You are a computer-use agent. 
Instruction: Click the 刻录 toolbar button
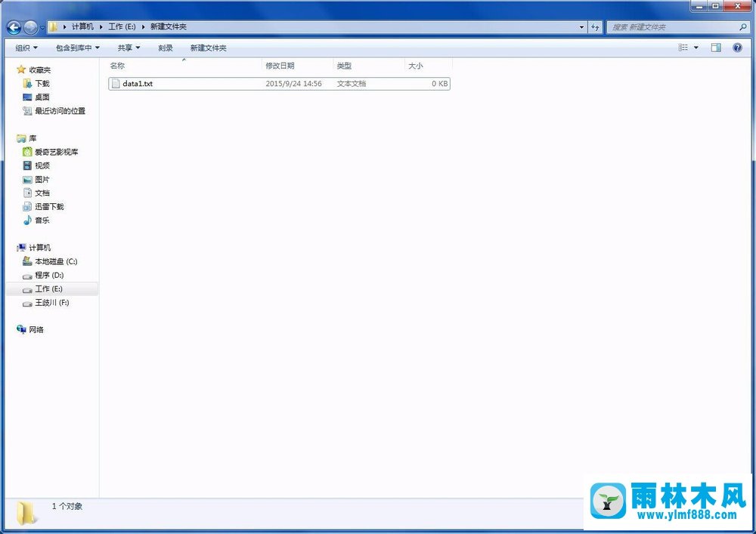coord(166,48)
